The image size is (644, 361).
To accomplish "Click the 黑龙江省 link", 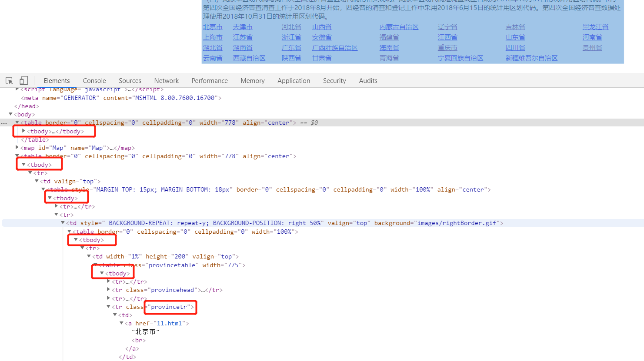I will [x=596, y=27].
